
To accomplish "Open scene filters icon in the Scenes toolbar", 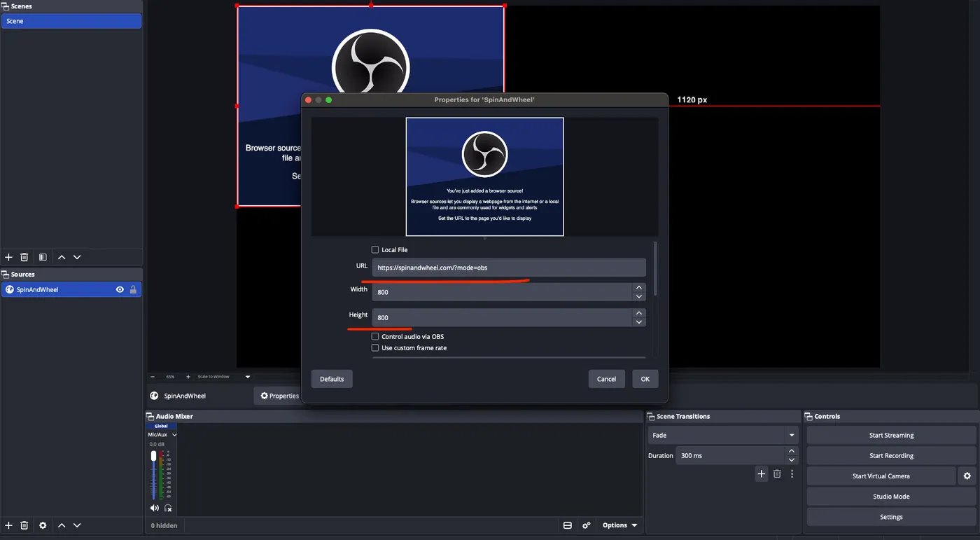I will pos(43,257).
